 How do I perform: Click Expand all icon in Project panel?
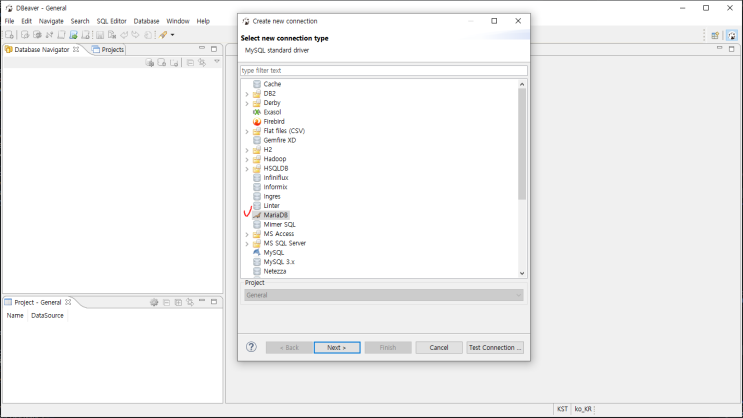click(178, 302)
